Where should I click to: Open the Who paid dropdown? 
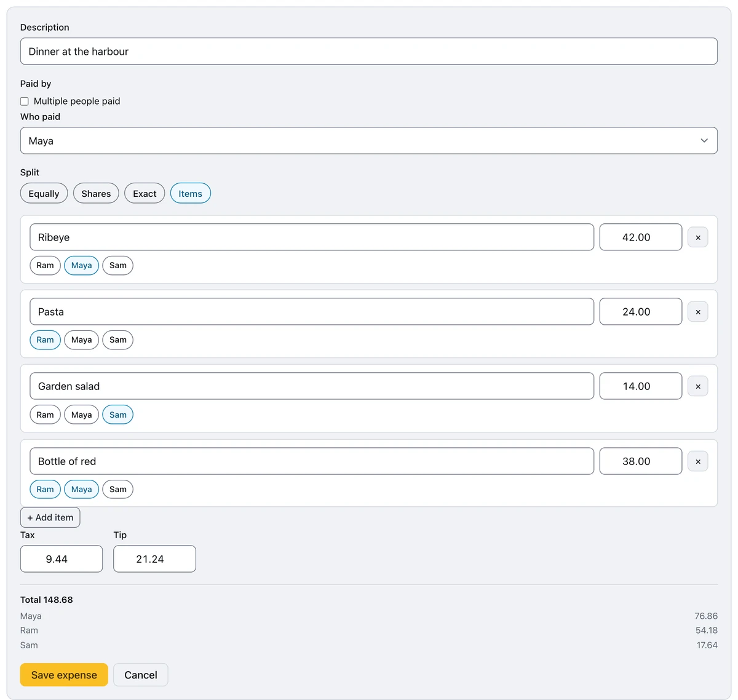pos(369,141)
